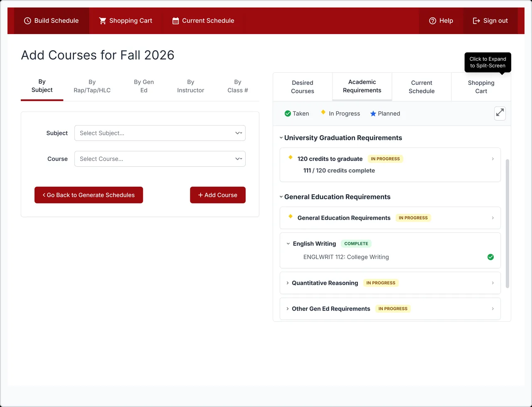Click the IN PROGRESS badge on 120 credits

(x=385, y=159)
